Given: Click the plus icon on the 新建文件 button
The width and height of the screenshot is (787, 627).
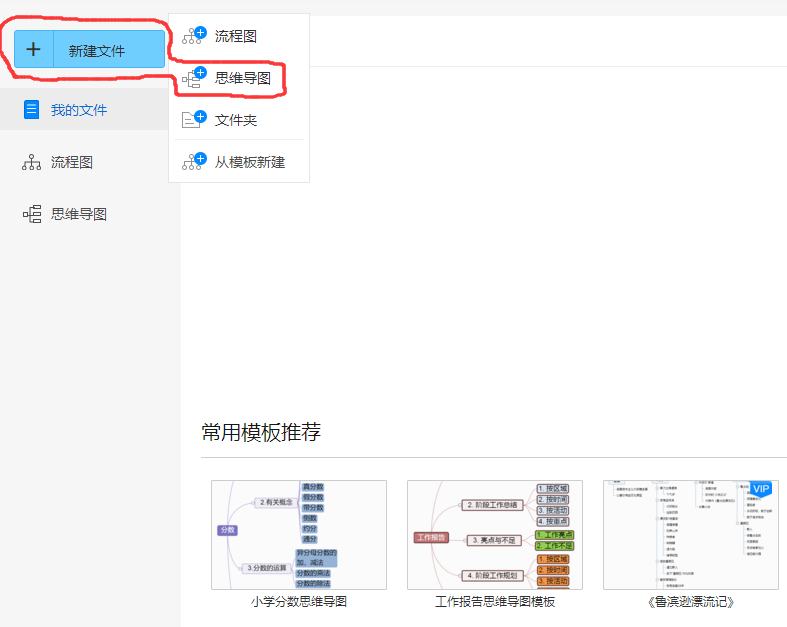Looking at the screenshot, I should tap(33, 49).
